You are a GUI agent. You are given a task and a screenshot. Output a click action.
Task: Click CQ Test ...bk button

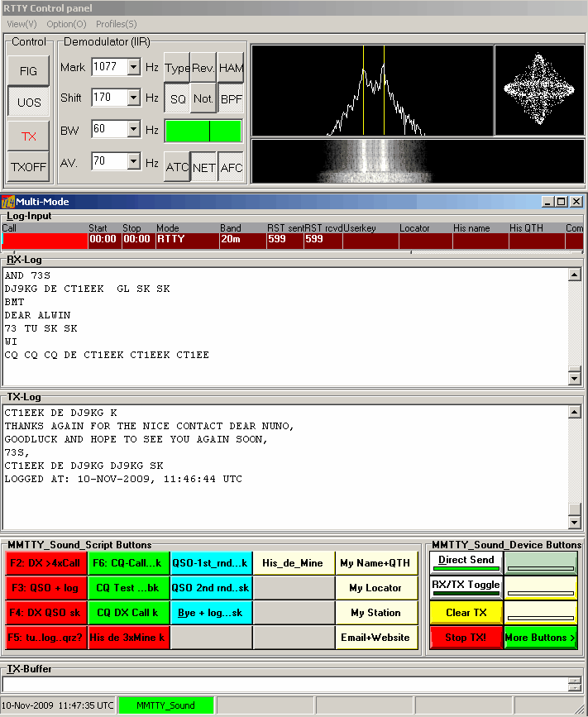click(128, 588)
